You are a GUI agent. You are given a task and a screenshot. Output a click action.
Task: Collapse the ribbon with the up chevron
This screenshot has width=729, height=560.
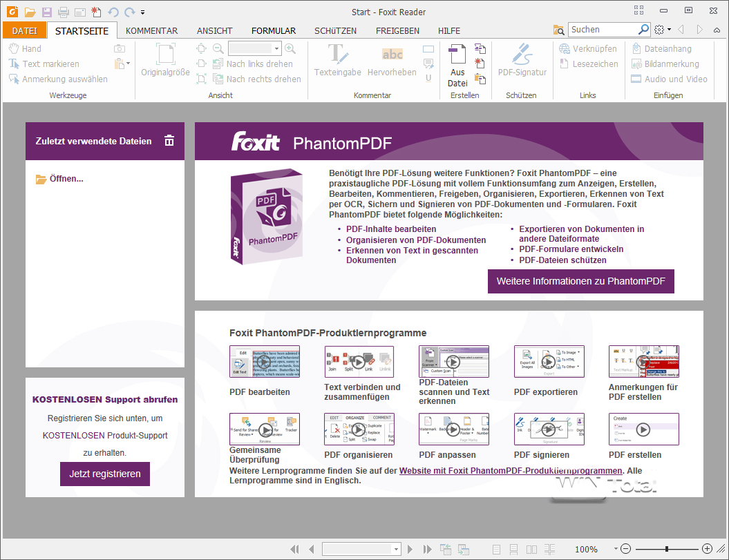coord(716,30)
